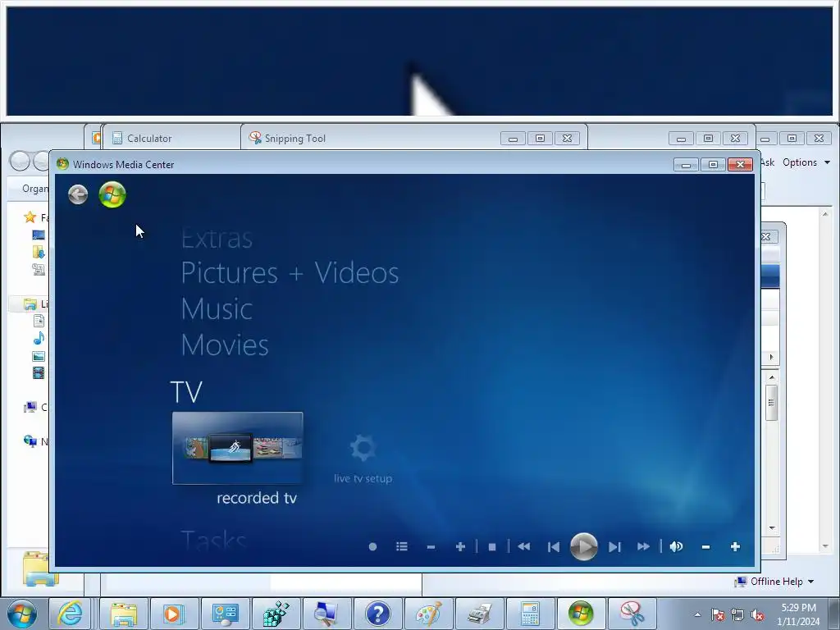Click the Snipping Tool window title
This screenshot has width=840, height=630.
coord(295,138)
